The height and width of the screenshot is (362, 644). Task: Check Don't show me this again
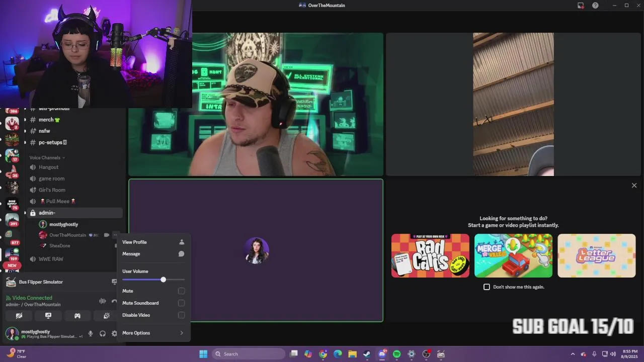[x=487, y=287]
